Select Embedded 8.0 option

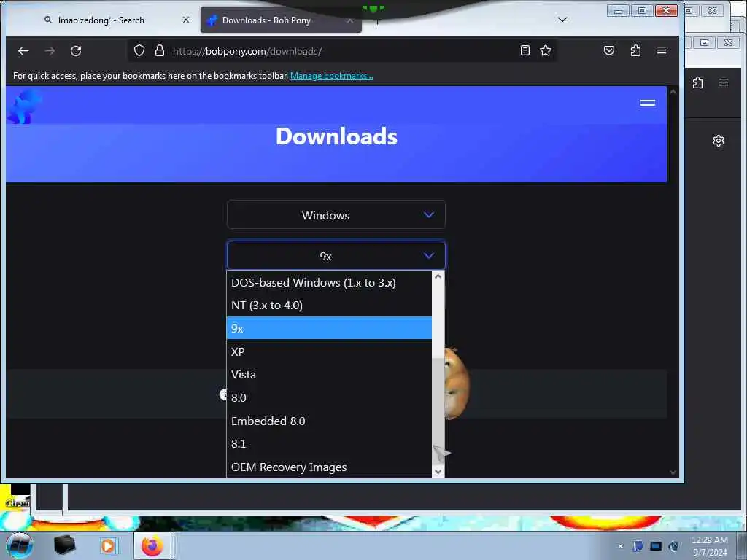click(329, 421)
